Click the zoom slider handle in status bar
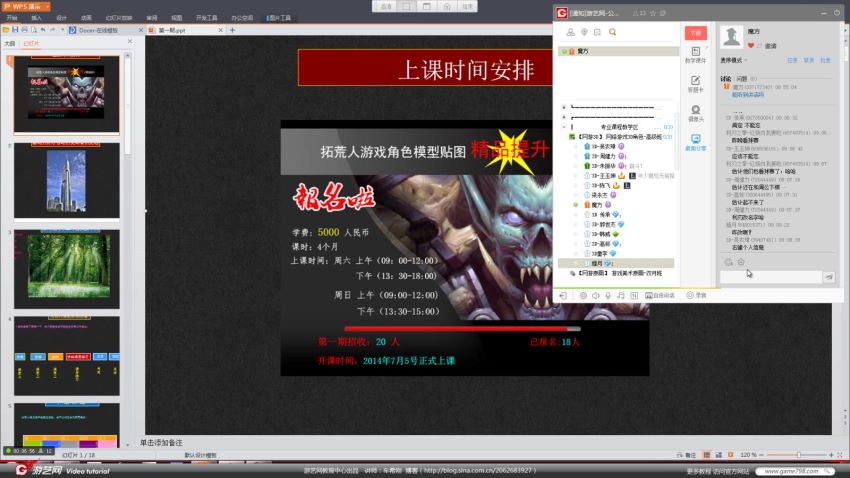This screenshot has height=478, width=850. coord(798,455)
